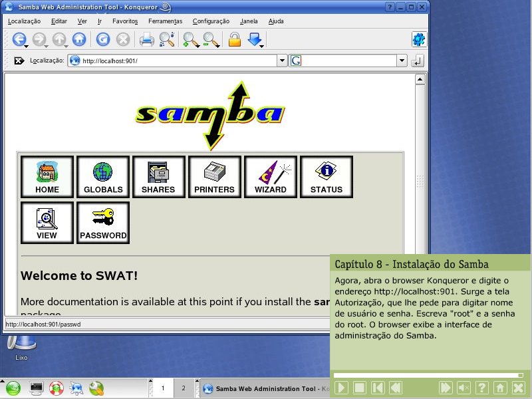Open the Favoritos menu

[x=125, y=21]
